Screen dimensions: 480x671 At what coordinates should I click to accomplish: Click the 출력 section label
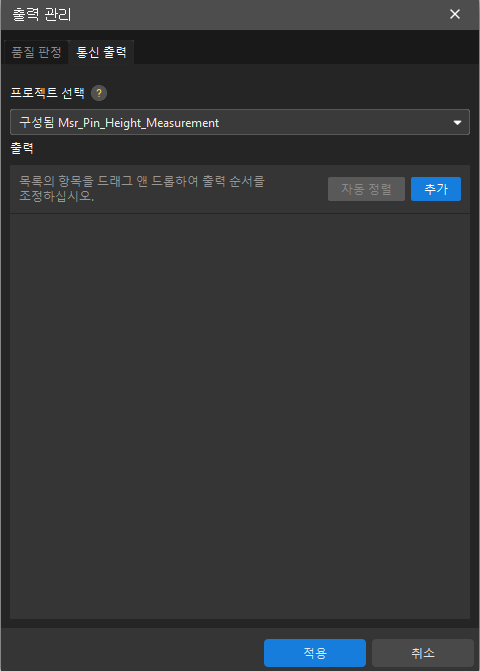pos(22,148)
